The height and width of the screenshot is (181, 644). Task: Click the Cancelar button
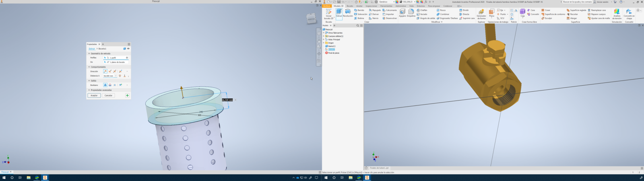108,95
